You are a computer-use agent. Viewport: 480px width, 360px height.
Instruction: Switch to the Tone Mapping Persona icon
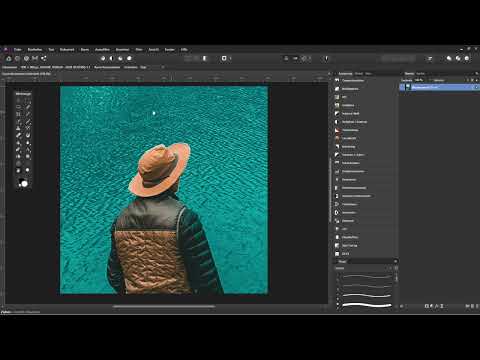point(35,58)
